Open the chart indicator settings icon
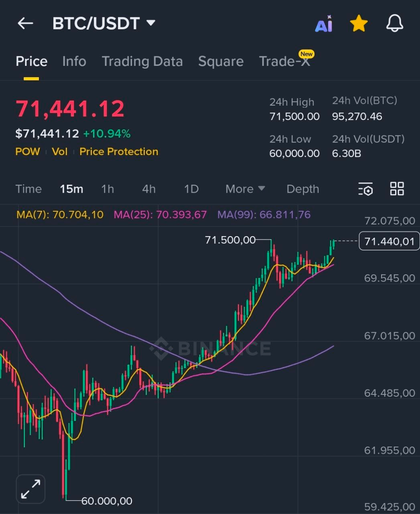This screenshot has height=514, width=420. pos(365,189)
